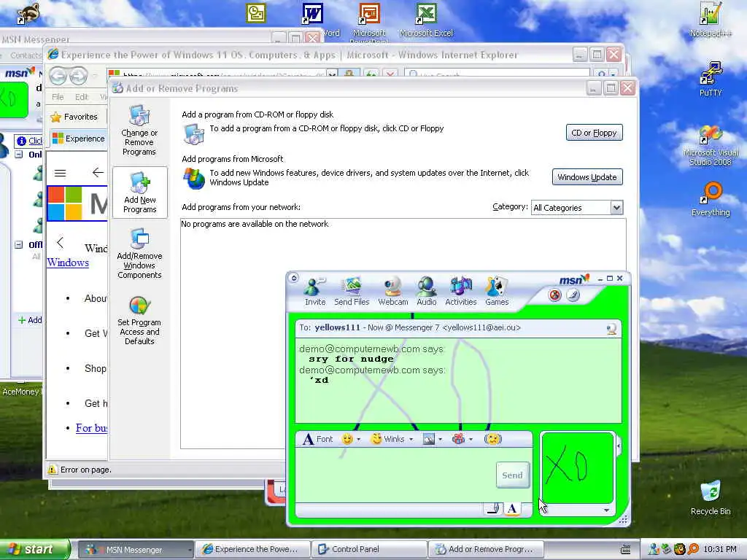Click the message input area in chat
This screenshot has width=747, height=560.
point(395,475)
